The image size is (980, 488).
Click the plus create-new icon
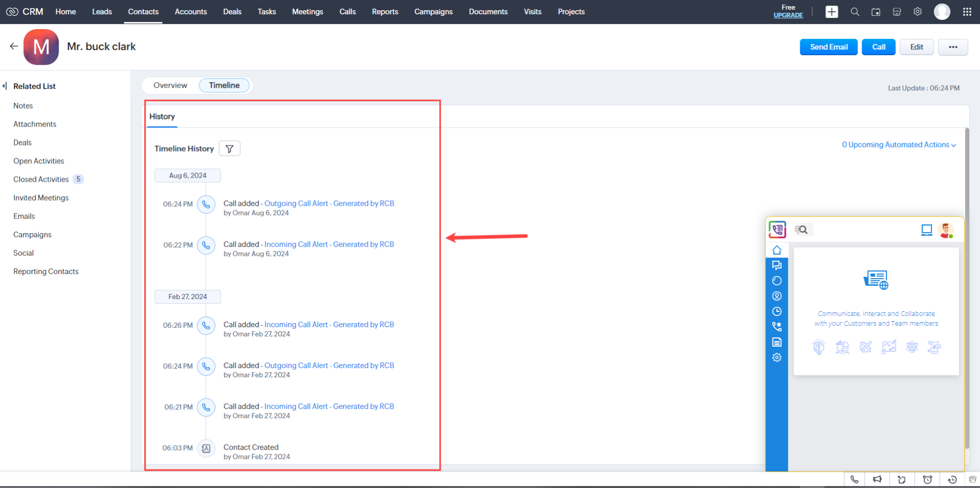coord(831,12)
